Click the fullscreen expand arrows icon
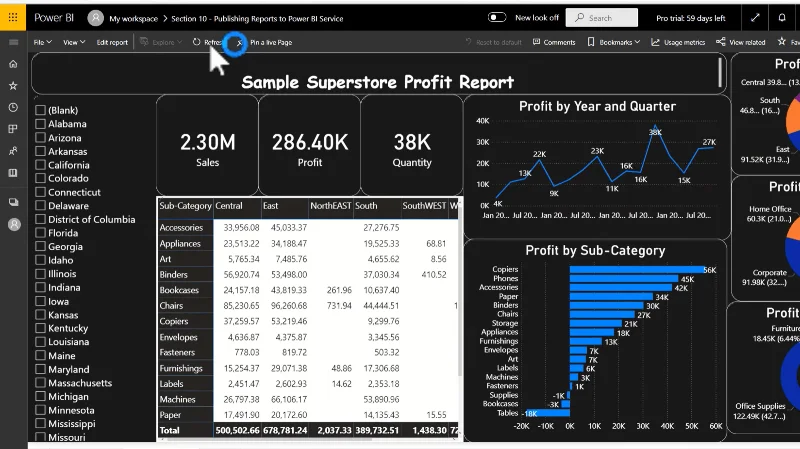Screen dimensions: 800x449 (755, 18)
